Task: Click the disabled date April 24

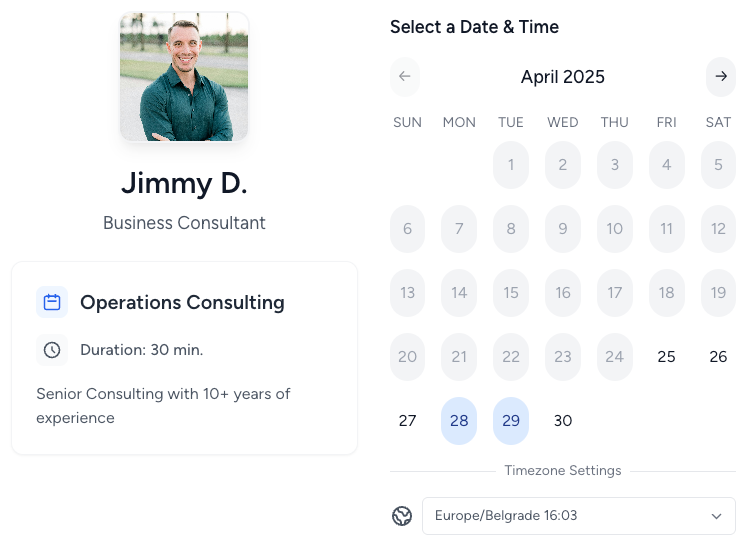Action: tap(614, 357)
